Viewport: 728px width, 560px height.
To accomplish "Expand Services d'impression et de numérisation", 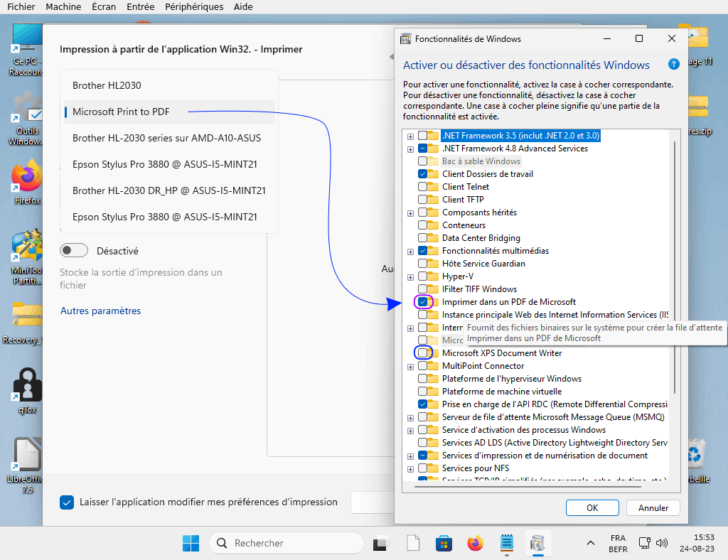I will (410, 456).
